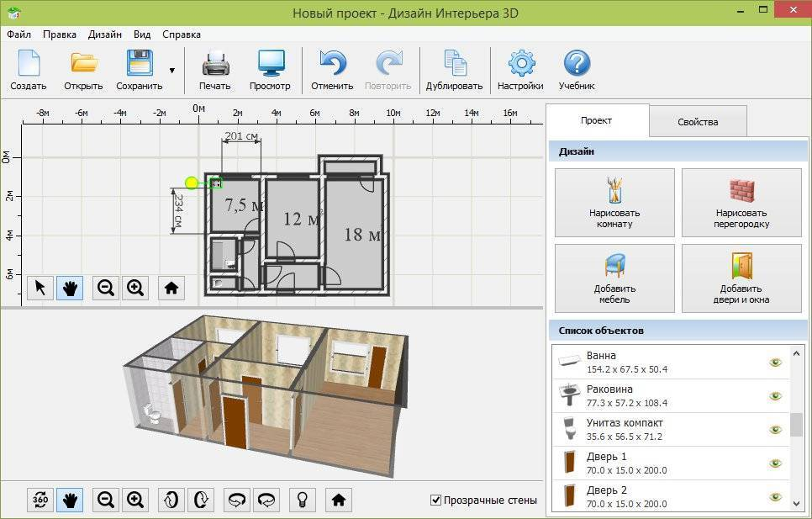This screenshot has height=519, width=812.
Task: Click the yellow handle on the plan
Action: 192,183
